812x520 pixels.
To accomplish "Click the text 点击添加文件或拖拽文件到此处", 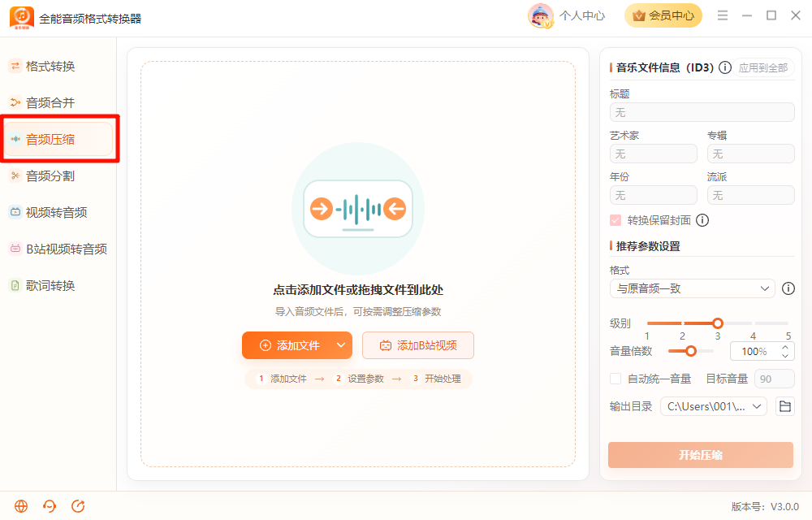I will pos(358,290).
